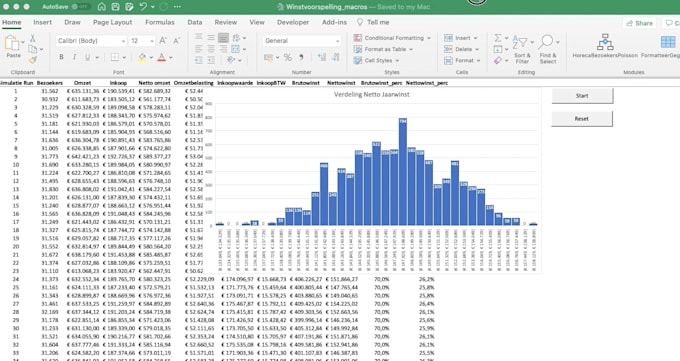The height and width of the screenshot is (361, 680).
Task: Open the Add-ins tab
Action: point(334,22)
